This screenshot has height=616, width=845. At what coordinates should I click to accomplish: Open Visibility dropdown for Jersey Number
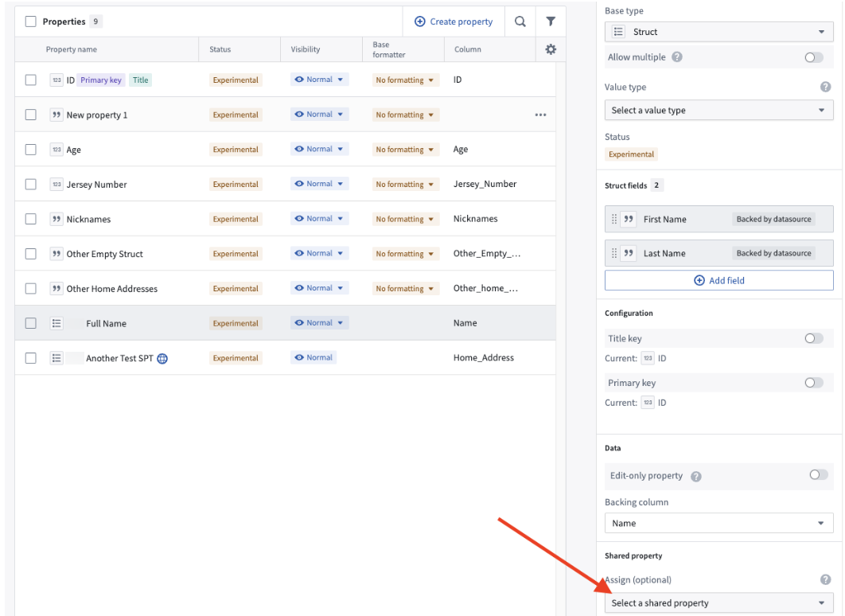click(320, 184)
